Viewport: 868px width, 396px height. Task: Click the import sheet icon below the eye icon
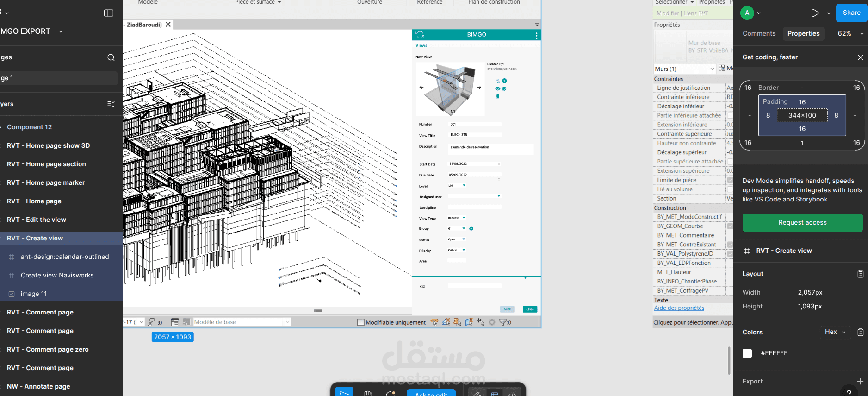(497, 96)
